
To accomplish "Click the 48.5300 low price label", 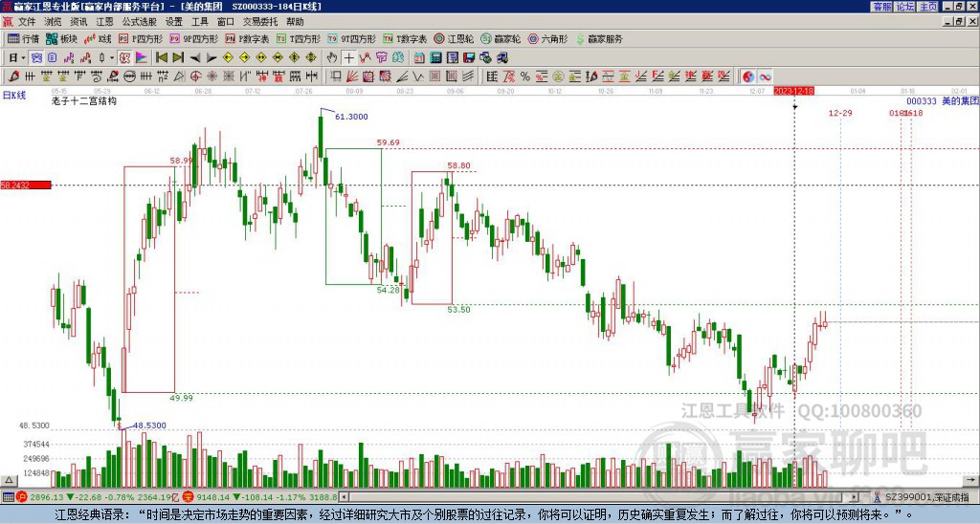I will pos(149,426).
